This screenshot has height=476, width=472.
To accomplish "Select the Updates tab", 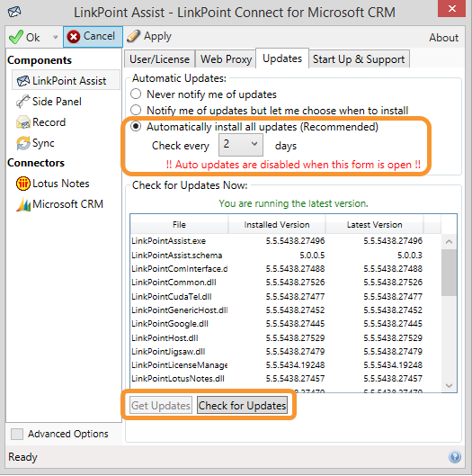I will [x=282, y=58].
